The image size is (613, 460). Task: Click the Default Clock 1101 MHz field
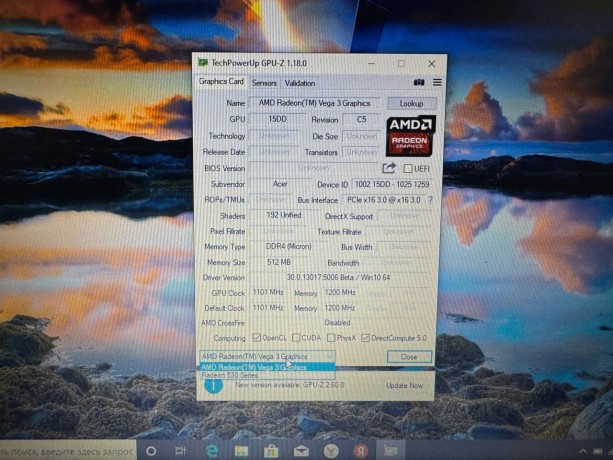point(268,308)
